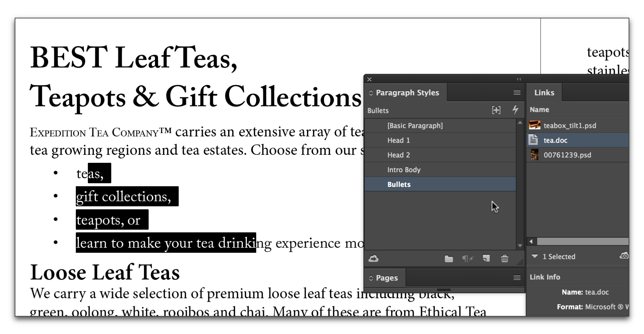Create new style group folder icon
Image resolution: width=644 pixels, height=334 pixels.
[449, 259]
